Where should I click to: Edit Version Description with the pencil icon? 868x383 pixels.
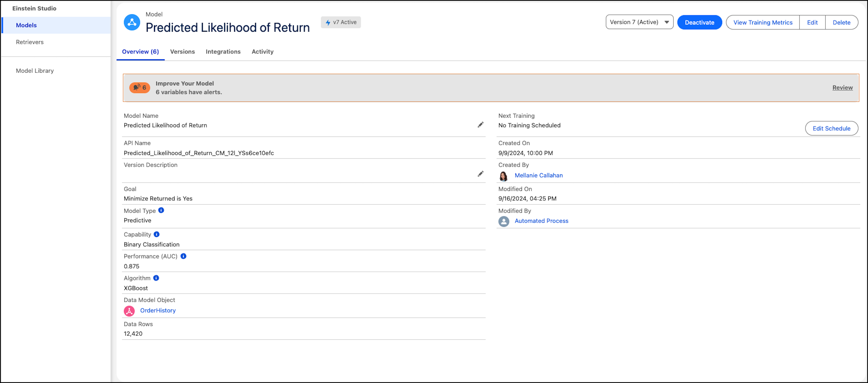(x=480, y=174)
